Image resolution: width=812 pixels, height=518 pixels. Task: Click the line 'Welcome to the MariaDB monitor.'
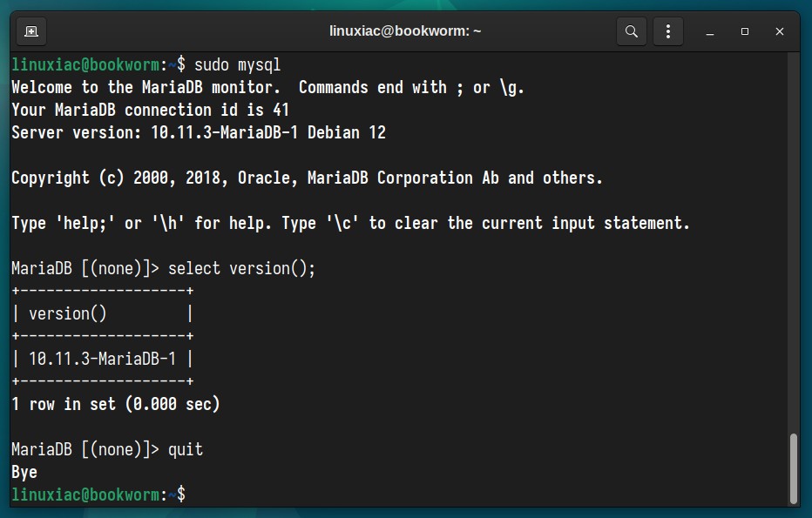pos(145,87)
